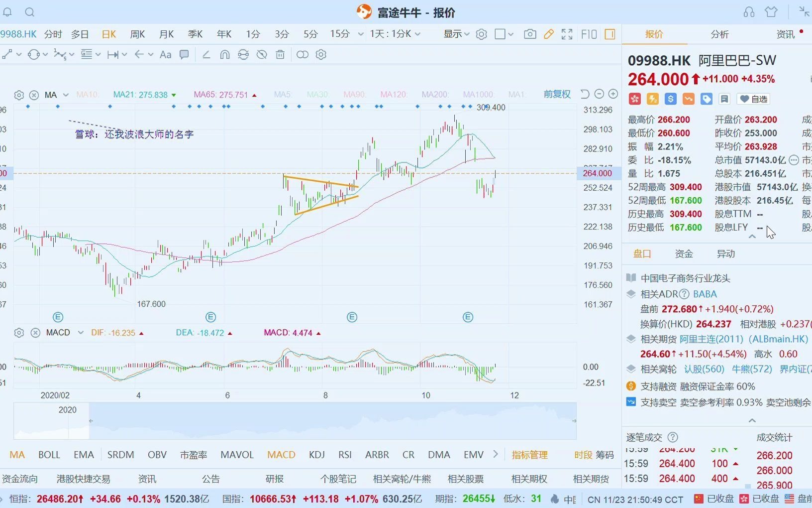Image resolution: width=812 pixels, height=508 pixels.
Task: Click the blue dollar sign stock icon
Action: 671,99
